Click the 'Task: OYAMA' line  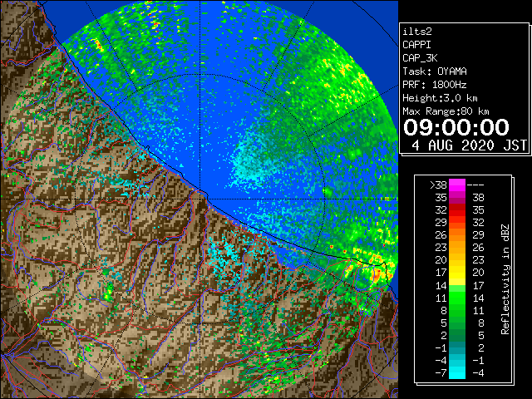tap(435, 71)
